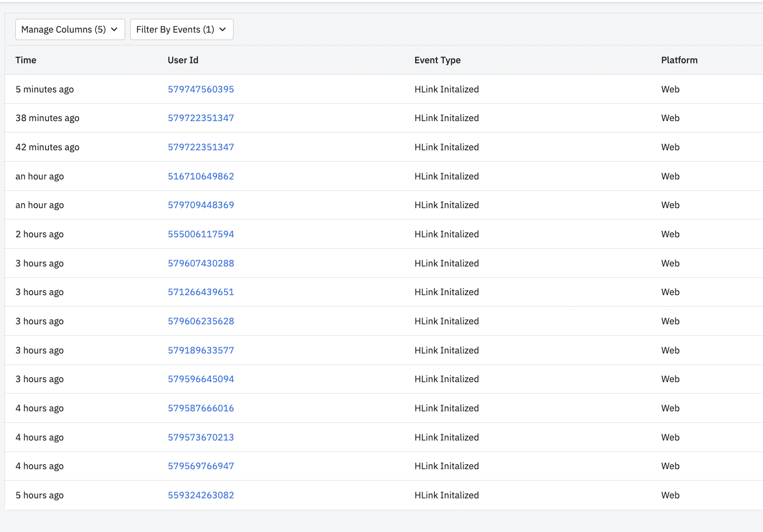Click the '42 minutes ago' time cell

(48, 147)
